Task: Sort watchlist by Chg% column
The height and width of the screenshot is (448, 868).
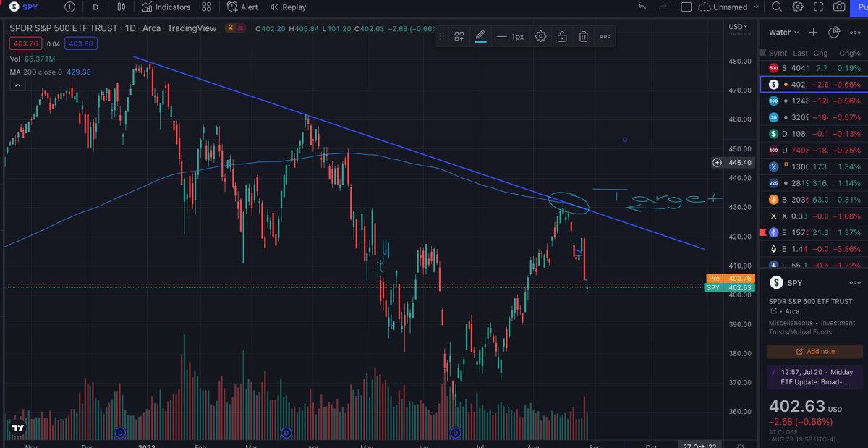Action: point(850,53)
